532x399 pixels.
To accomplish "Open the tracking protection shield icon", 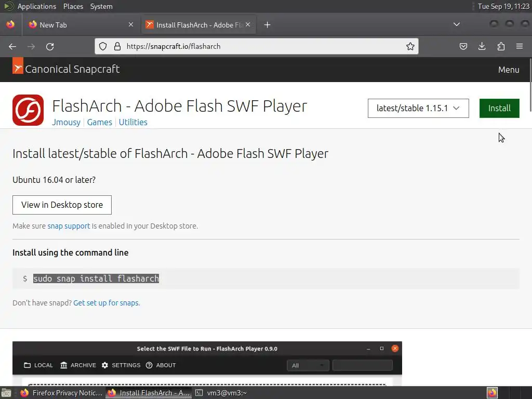I will click(103, 46).
